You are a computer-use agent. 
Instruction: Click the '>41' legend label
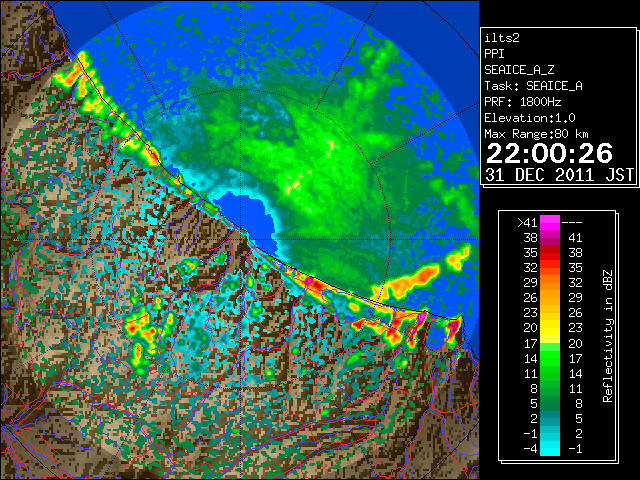pyautogui.click(x=527, y=223)
